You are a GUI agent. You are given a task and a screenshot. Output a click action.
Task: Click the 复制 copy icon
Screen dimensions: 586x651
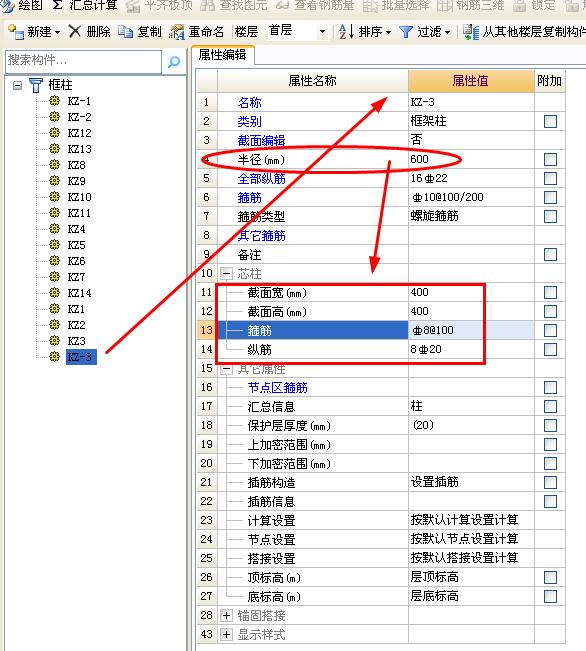125,32
